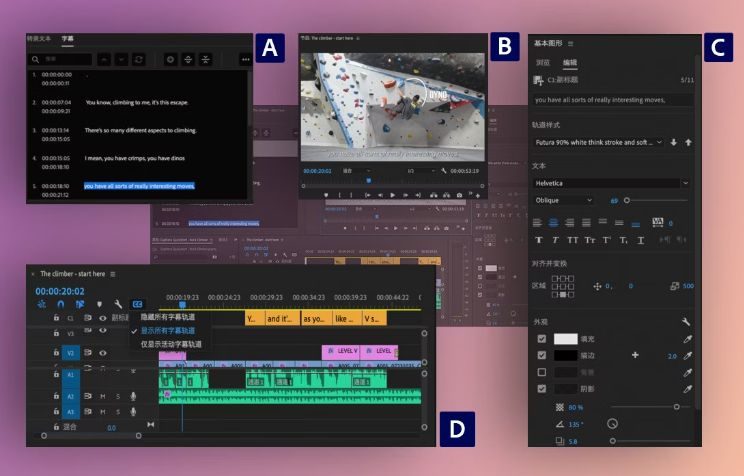The width and height of the screenshot is (744, 476).
Task: Add a stroke with the plus icon
Action: point(634,355)
